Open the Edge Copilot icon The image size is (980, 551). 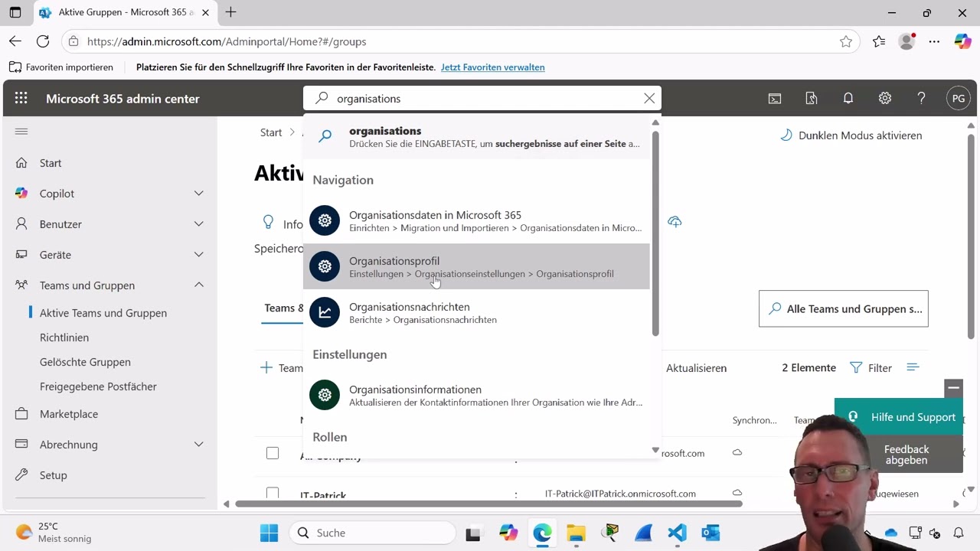962,41
